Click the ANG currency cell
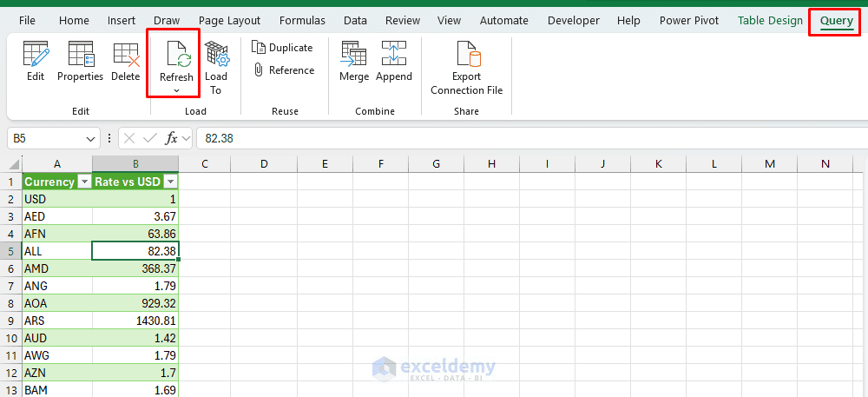This screenshot has height=397, width=868. [57, 286]
